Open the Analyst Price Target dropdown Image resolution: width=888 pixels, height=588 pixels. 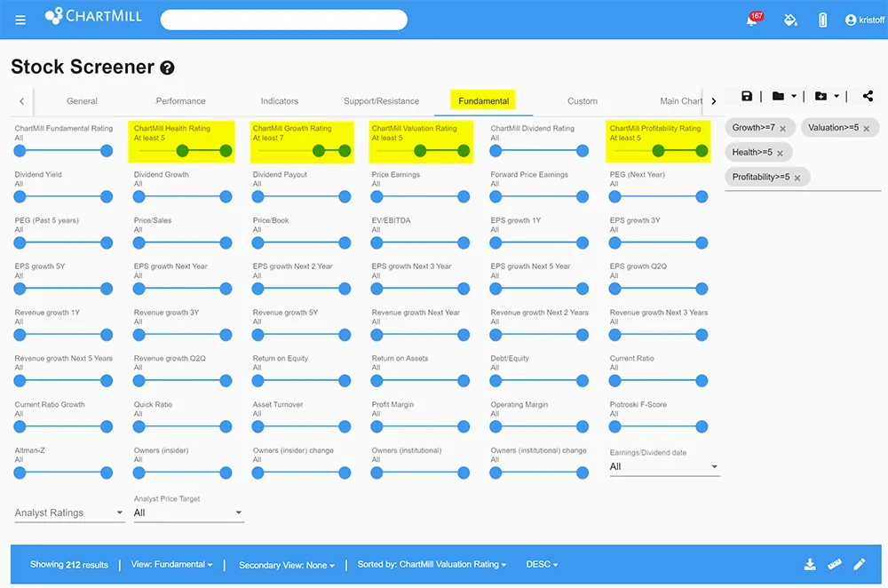point(188,513)
